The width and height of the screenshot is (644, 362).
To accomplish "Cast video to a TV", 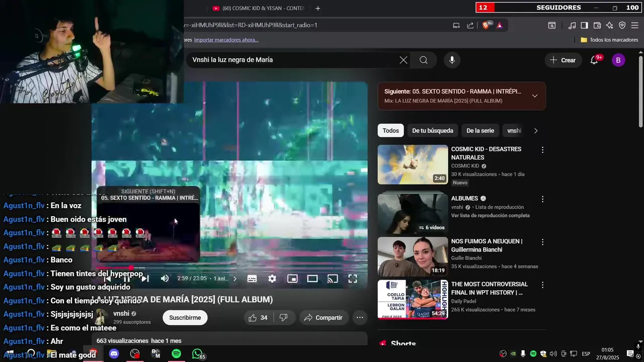I will [x=333, y=279].
